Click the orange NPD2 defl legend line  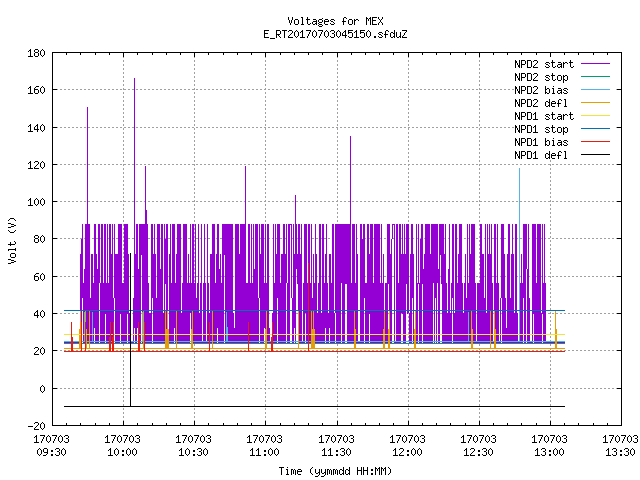point(595,103)
